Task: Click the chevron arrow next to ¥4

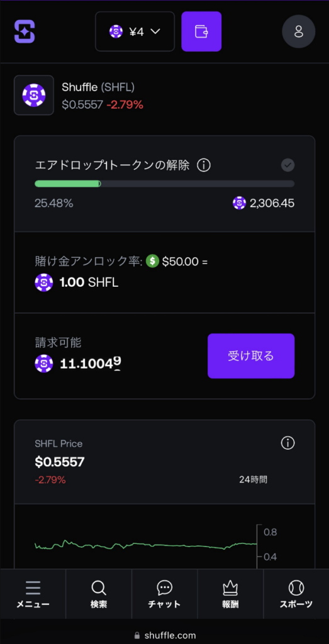Action: click(155, 31)
